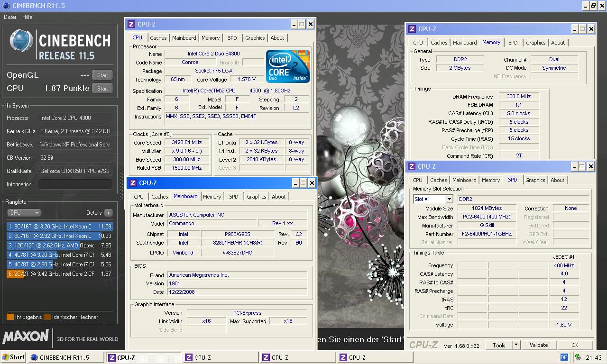Click the Intel Core 2 Duo logo
Image resolution: width=607 pixels, height=364 pixels.
click(x=288, y=66)
